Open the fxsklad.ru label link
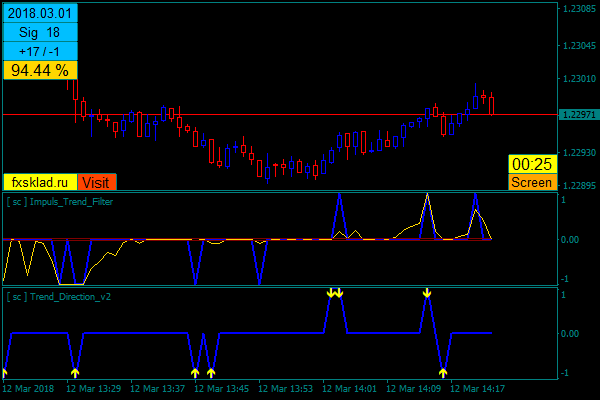 coord(40,183)
